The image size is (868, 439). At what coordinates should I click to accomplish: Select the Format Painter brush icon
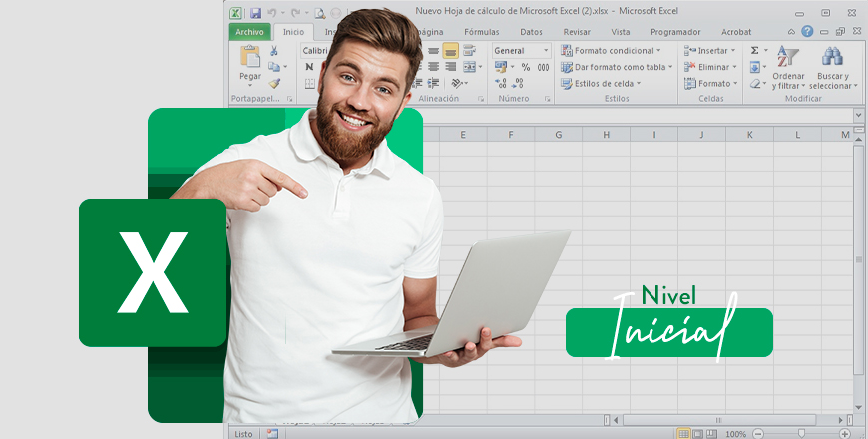274,83
